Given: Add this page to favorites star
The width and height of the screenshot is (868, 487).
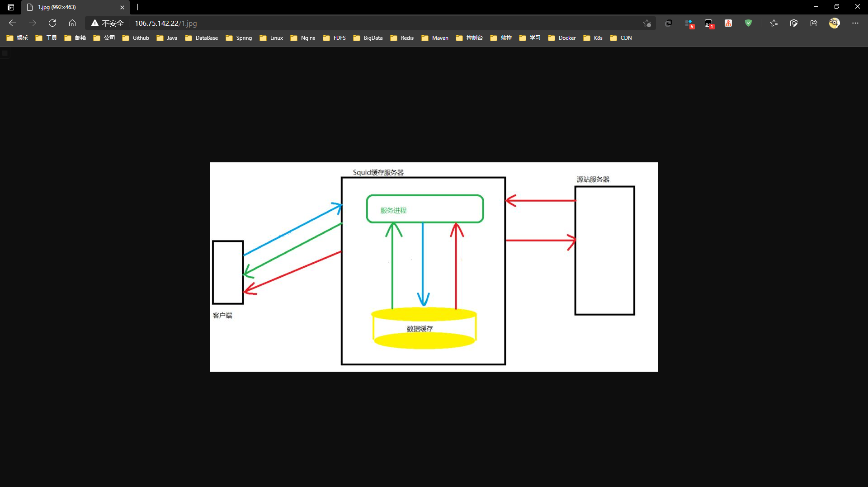Looking at the screenshot, I should tap(647, 23).
